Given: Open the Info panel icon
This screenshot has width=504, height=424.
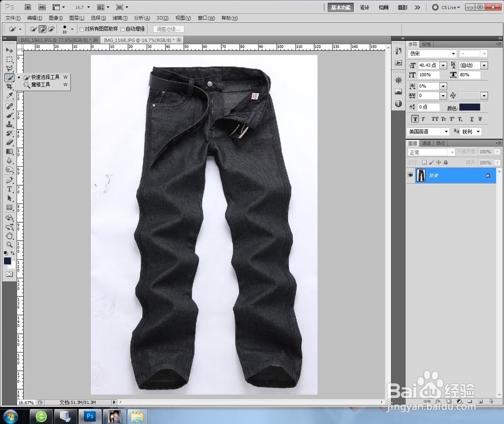Looking at the screenshot, I should point(398,103).
